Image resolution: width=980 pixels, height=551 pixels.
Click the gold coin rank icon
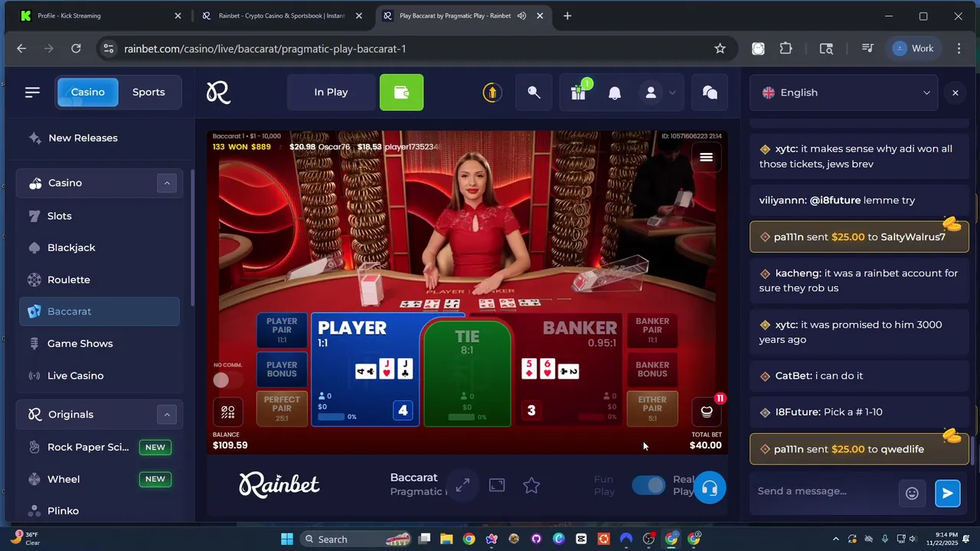[492, 93]
